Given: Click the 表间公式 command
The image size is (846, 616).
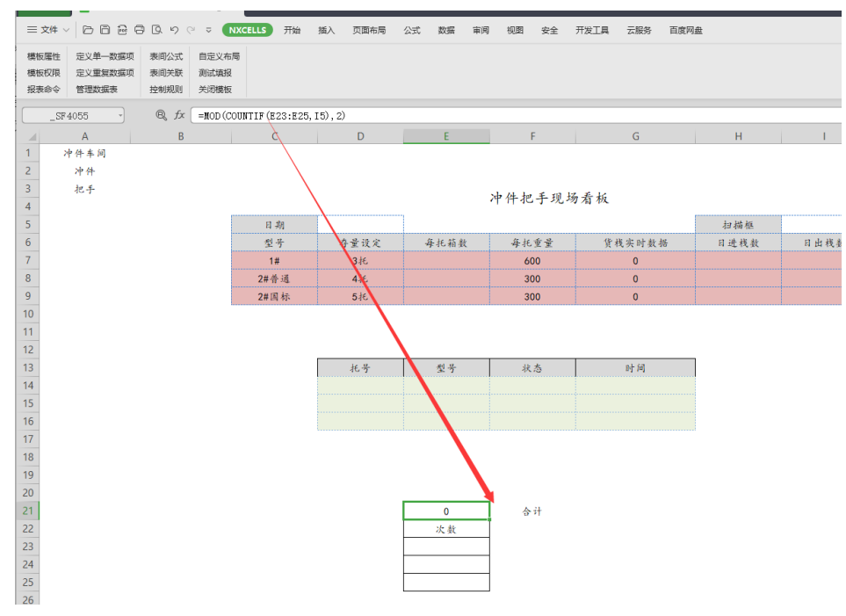Looking at the screenshot, I should [166, 56].
